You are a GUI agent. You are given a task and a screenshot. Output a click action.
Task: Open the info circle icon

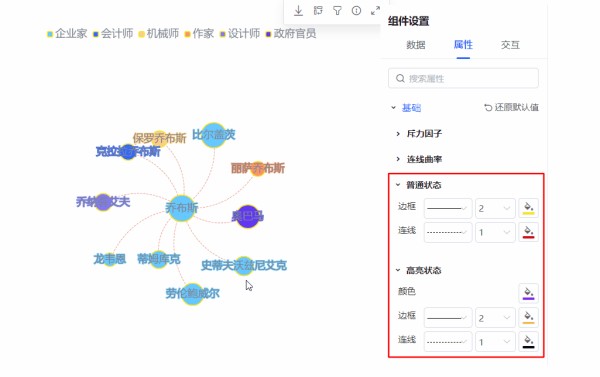pos(356,11)
